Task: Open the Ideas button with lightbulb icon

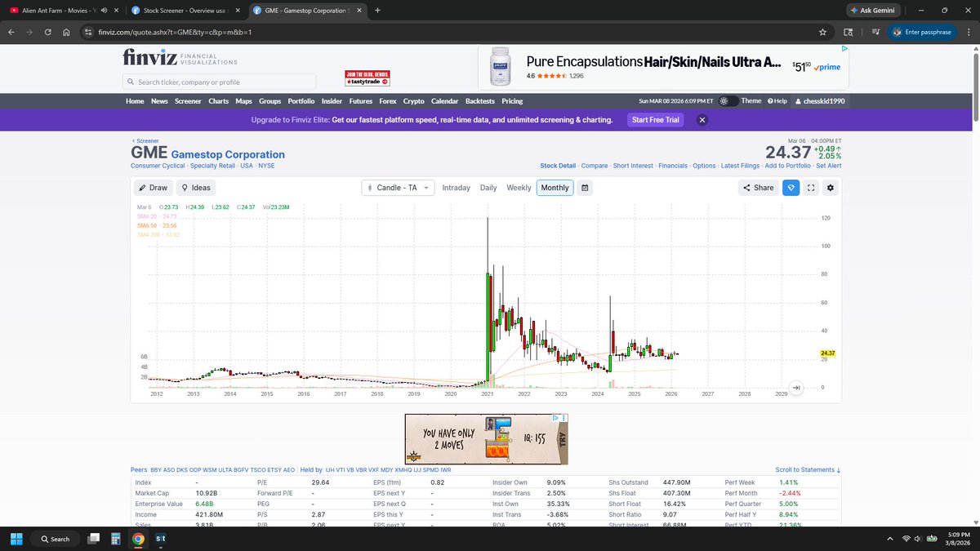Action: coord(196,187)
